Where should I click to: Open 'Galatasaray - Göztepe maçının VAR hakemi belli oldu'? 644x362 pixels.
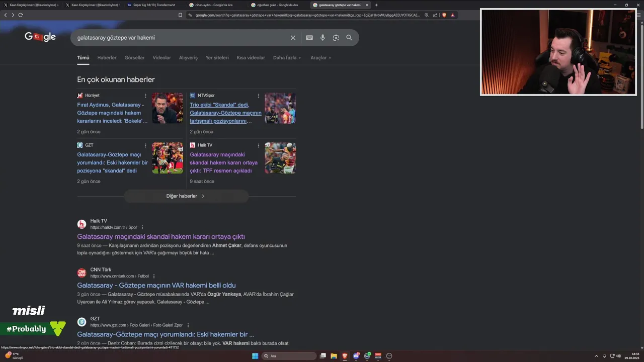[156, 285]
